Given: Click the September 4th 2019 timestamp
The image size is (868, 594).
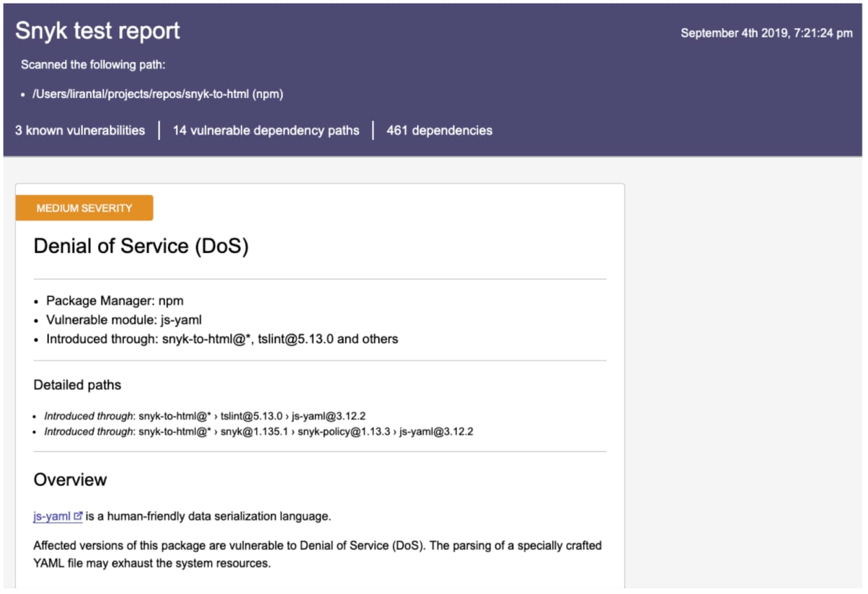Looking at the screenshot, I should tap(766, 33).
